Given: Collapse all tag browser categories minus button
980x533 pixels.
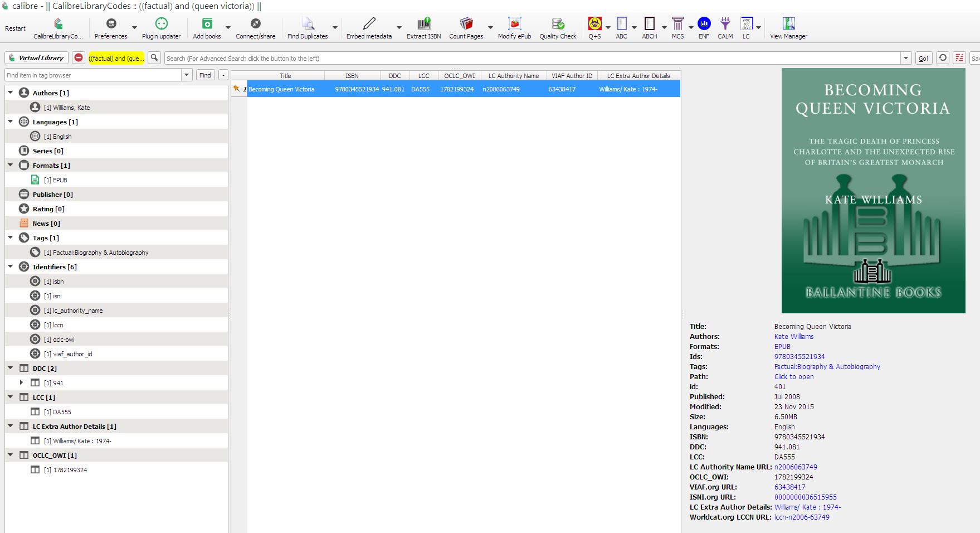Looking at the screenshot, I should click(223, 75).
